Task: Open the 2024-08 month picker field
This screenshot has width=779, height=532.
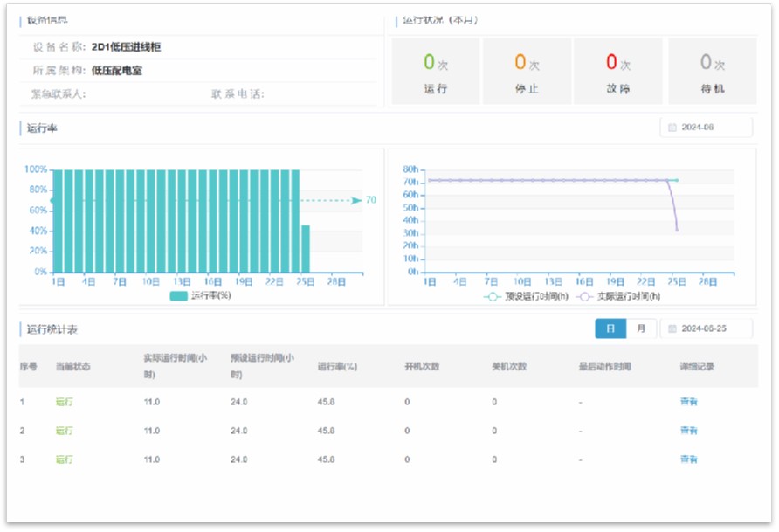Action: (706, 128)
